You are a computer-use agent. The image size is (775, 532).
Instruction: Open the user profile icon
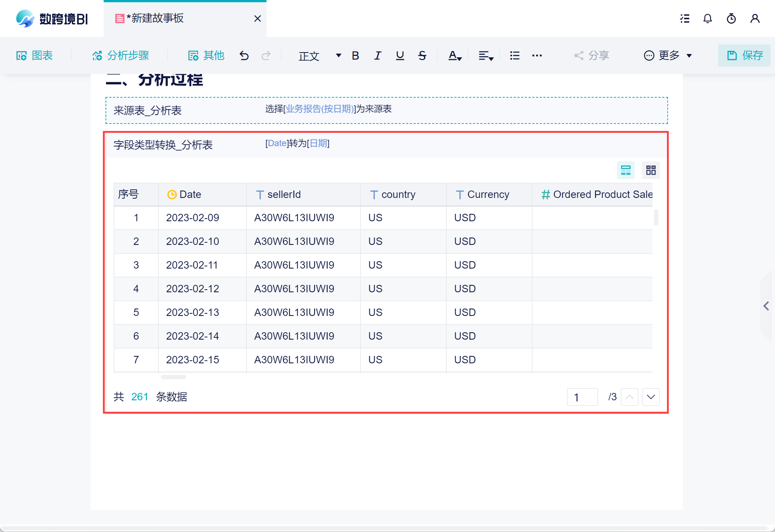click(x=755, y=18)
